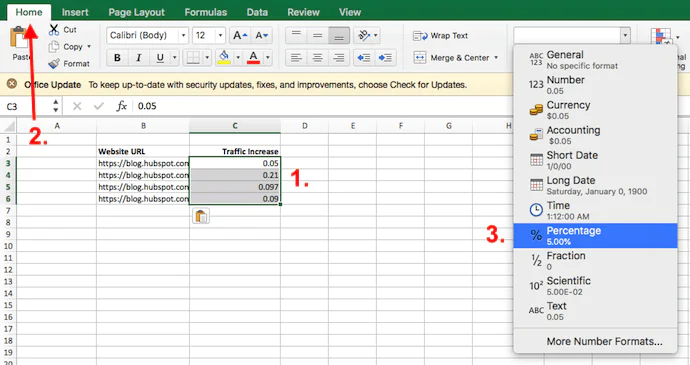Open borders dropdown arrow
This screenshot has width=690, height=365.
click(207, 58)
